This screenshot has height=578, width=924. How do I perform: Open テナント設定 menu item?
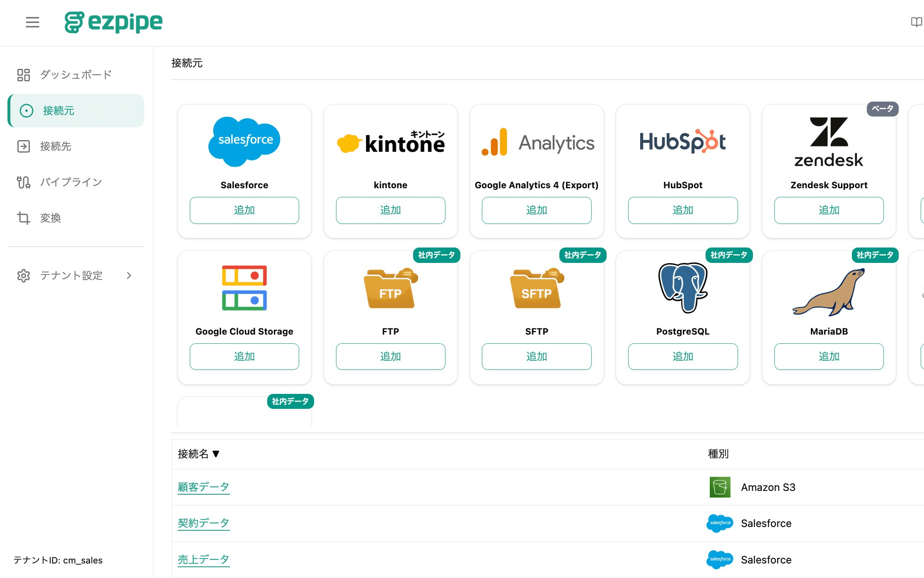click(x=76, y=276)
